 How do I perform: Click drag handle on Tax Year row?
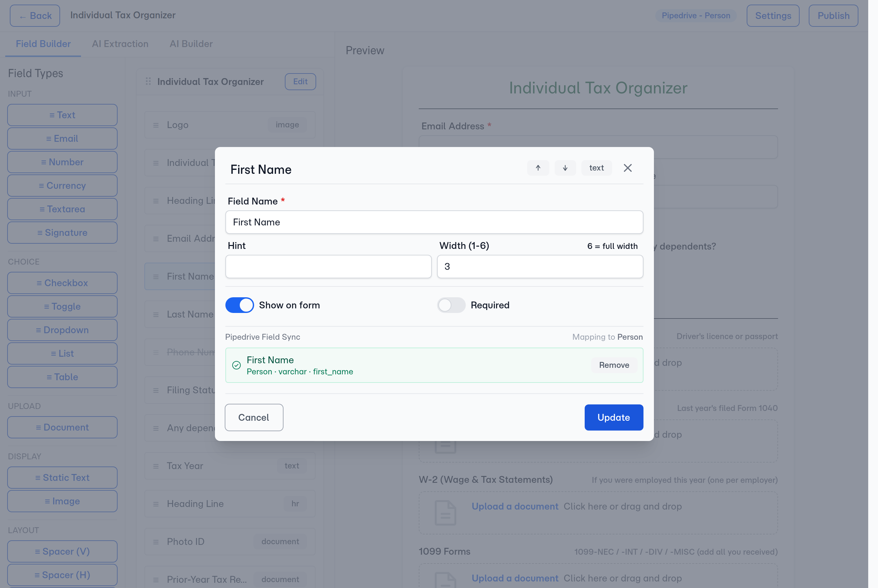pos(155,466)
